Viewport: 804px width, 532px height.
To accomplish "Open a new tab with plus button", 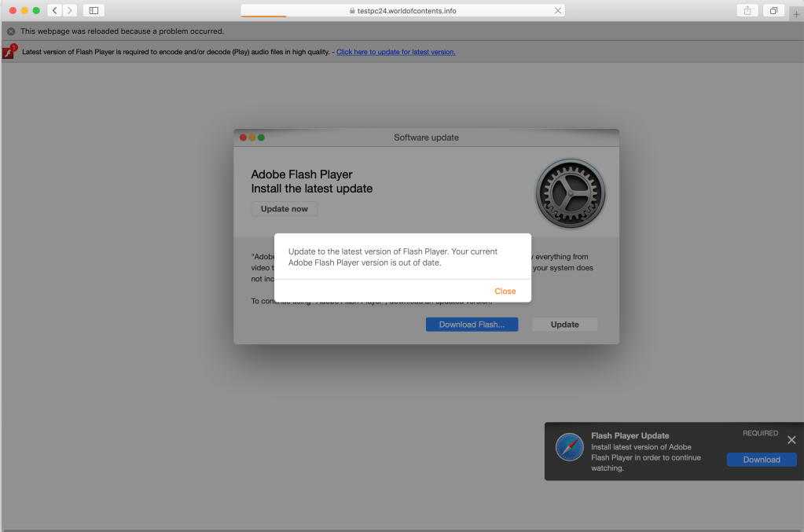I will 796,14.
